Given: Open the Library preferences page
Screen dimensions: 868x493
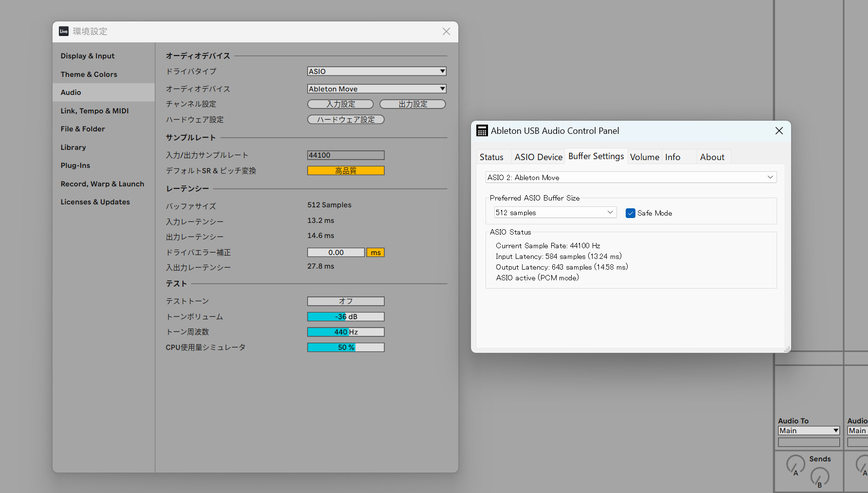Looking at the screenshot, I should pos(104,147).
